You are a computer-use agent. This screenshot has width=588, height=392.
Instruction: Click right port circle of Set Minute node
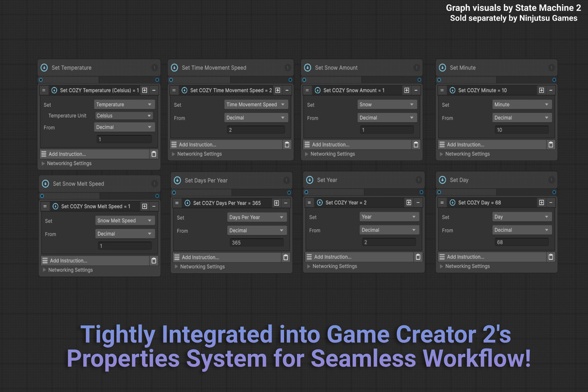coord(555,80)
